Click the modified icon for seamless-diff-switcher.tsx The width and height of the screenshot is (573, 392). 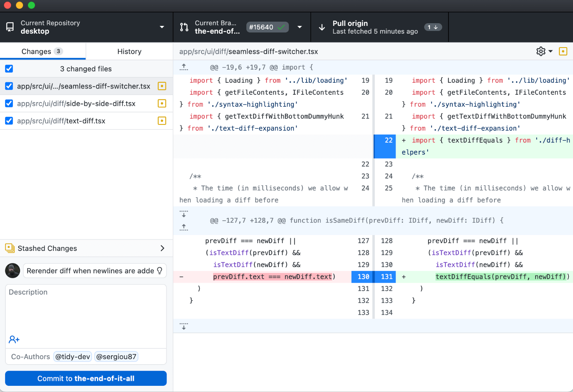[x=162, y=86]
